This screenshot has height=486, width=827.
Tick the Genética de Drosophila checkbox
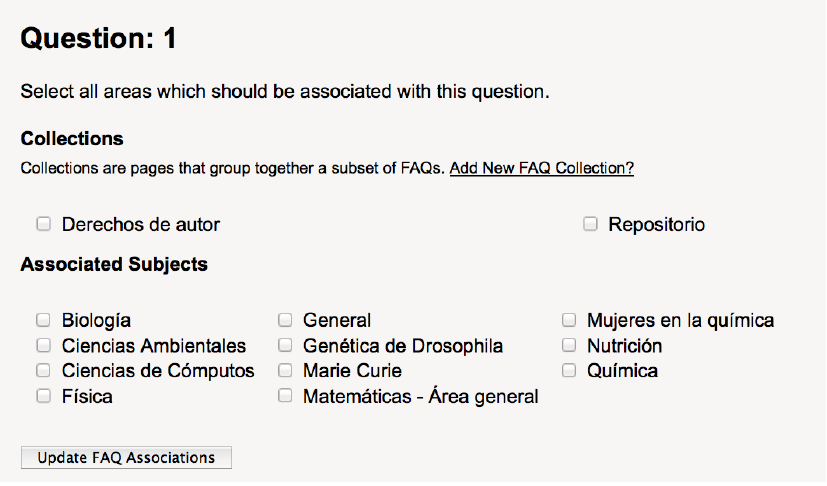(x=285, y=345)
